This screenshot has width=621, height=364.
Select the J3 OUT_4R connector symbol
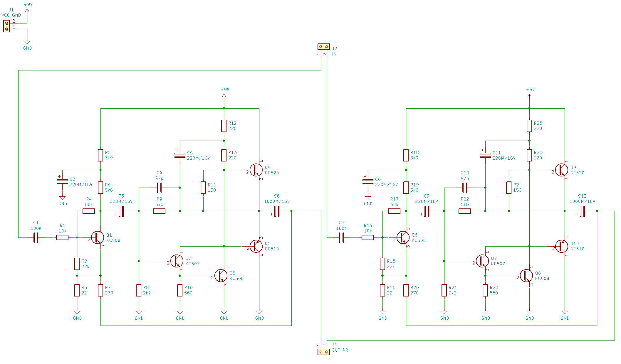click(x=324, y=352)
